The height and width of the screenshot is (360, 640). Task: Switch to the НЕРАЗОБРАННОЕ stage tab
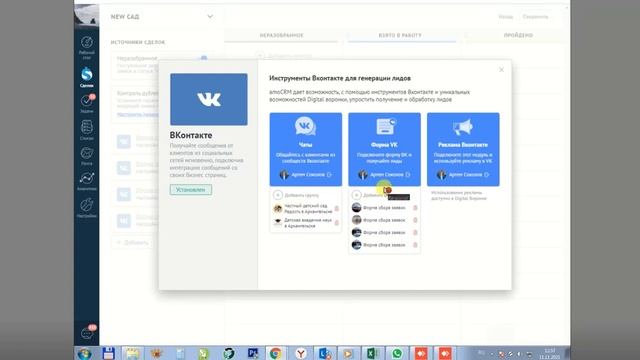[x=281, y=36]
